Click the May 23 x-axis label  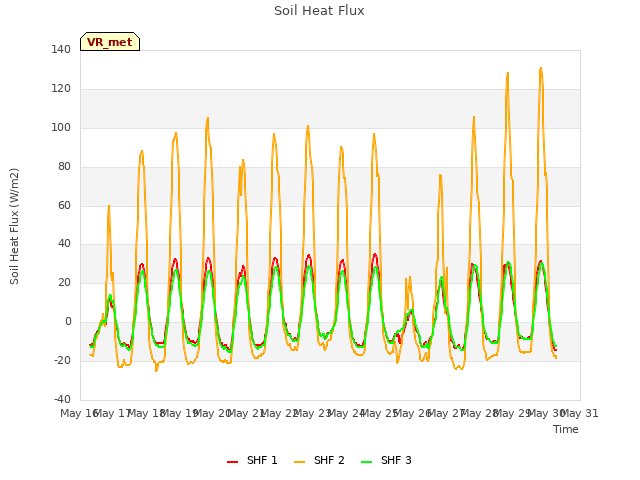[x=313, y=413]
